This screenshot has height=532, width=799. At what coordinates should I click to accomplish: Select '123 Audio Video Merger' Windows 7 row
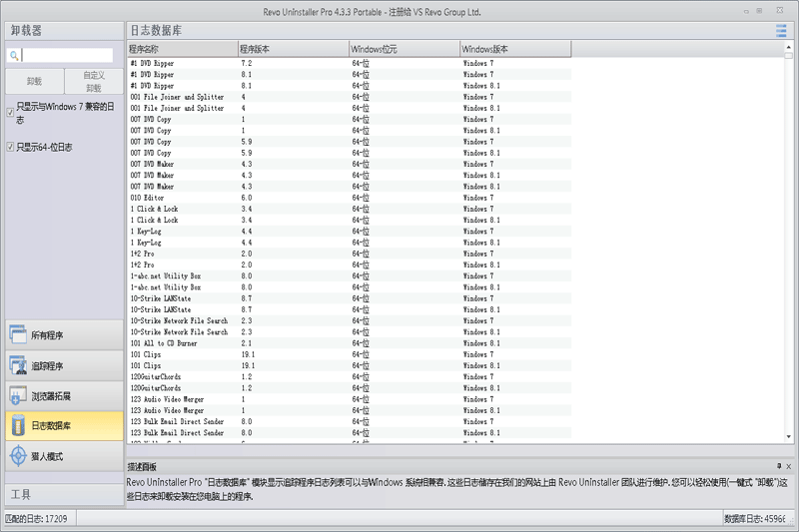point(349,399)
